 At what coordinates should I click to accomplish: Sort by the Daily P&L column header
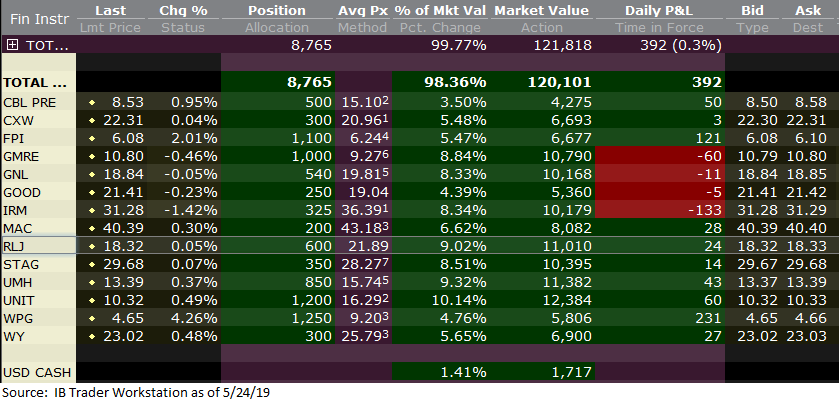coord(660,10)
